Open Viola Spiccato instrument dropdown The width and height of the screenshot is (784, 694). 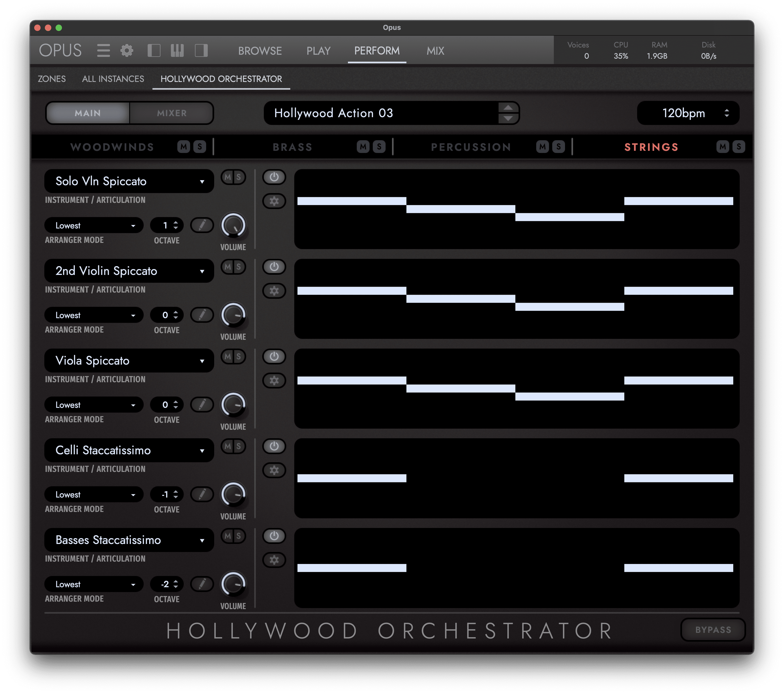[129, 360]
